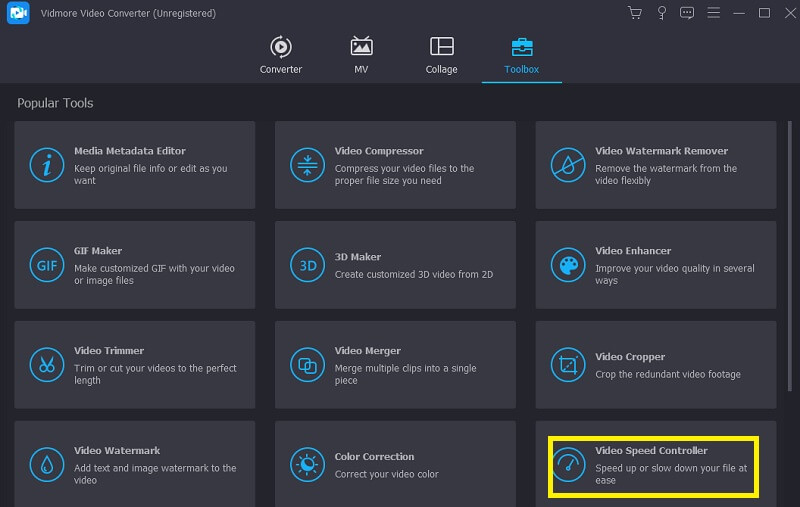
Task: Click the Video Enhancer palette icon
Action: point(568,265)
